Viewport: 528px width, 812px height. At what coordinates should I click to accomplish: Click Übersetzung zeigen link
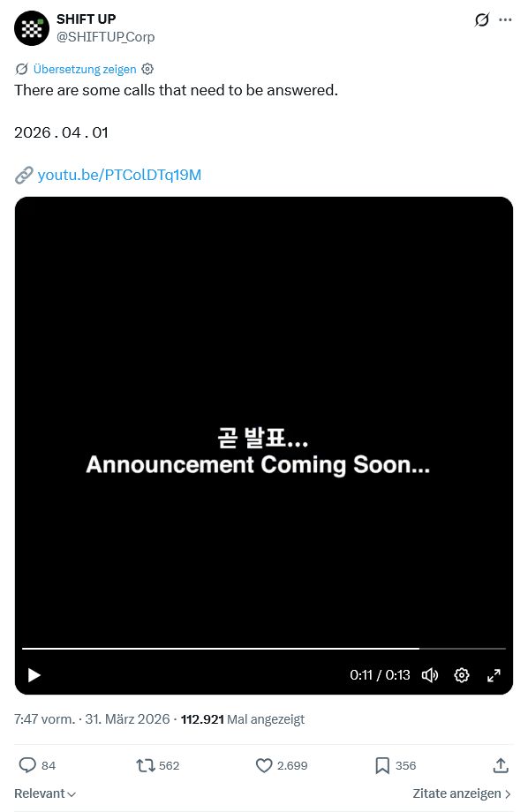(85, 69)
